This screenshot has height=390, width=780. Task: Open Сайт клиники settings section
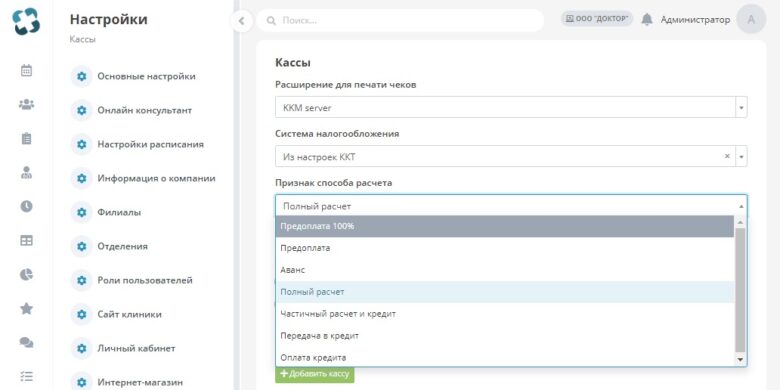click(129, 314)
